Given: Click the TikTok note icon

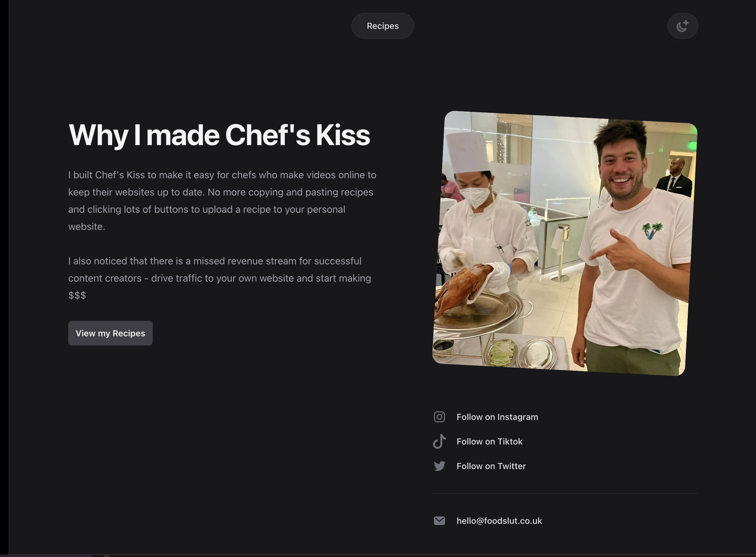Looking at the screenshot, I should (x=439, y=442).
